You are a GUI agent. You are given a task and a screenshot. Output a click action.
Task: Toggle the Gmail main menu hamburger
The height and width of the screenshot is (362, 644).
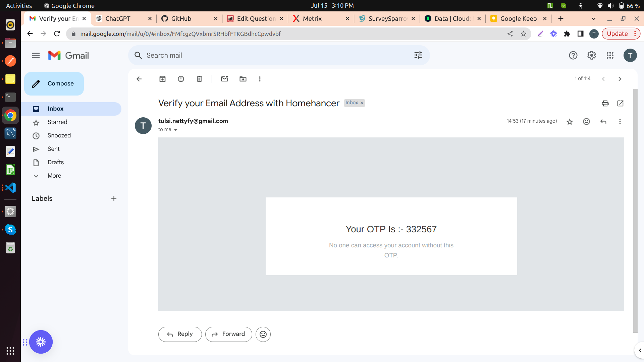pos(36,56)
